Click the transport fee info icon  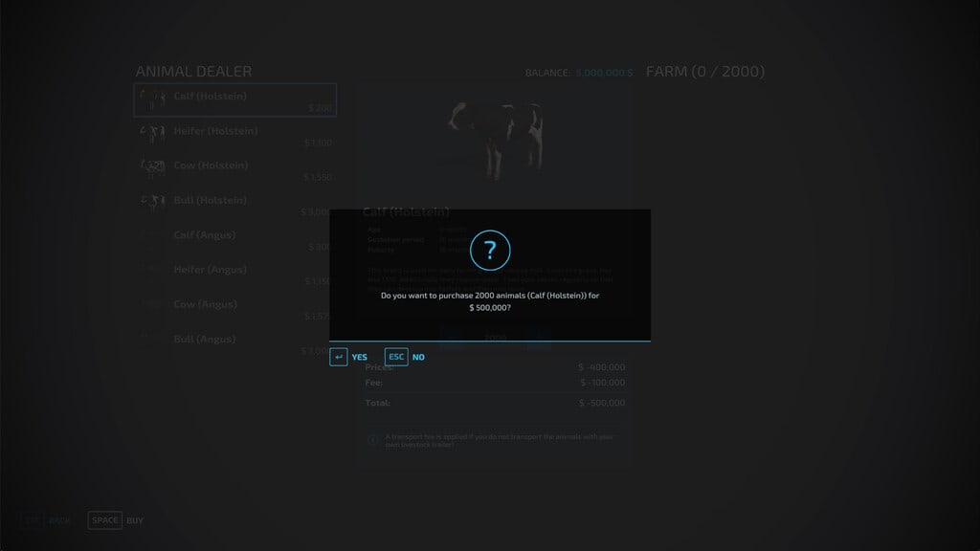tap(372, 440)
